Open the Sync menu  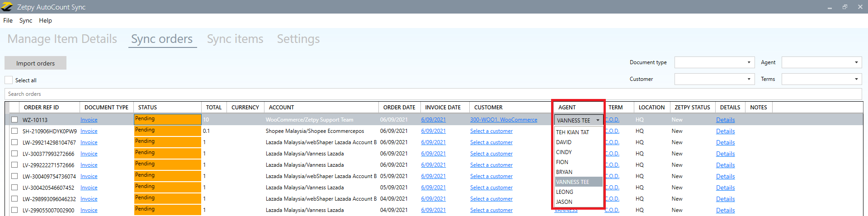click(26, 20)
